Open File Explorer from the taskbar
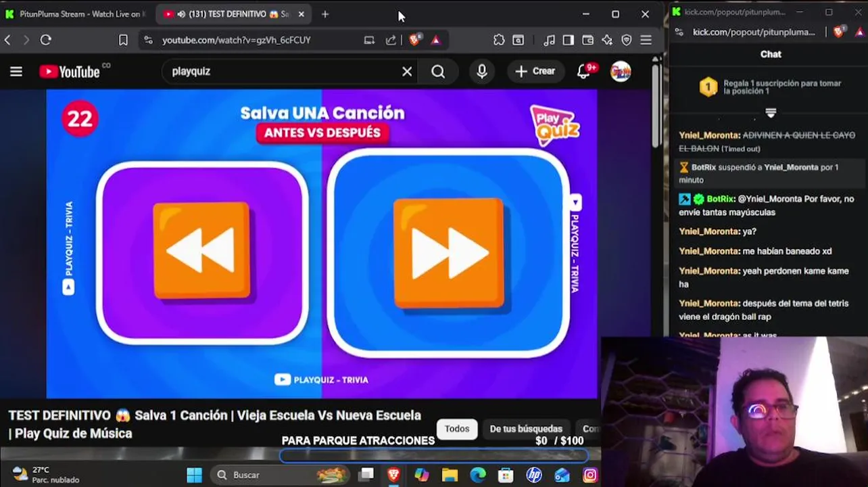Screen dimensions: 868x487 click(450, 475)
